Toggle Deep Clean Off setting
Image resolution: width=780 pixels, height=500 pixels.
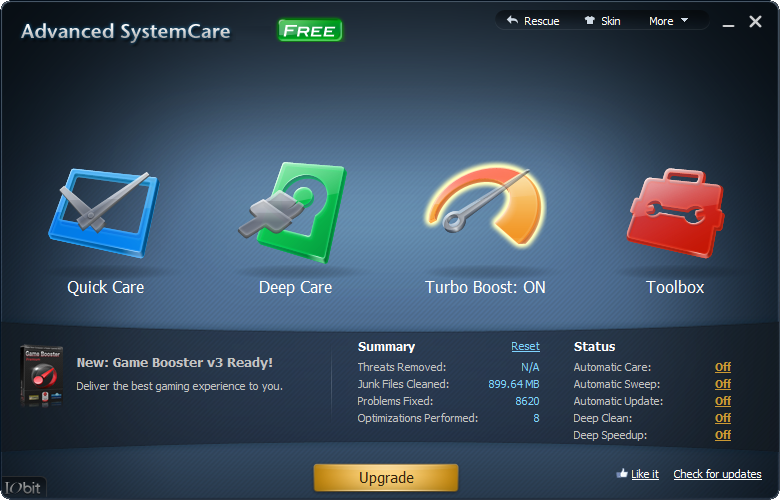(723, 418)
